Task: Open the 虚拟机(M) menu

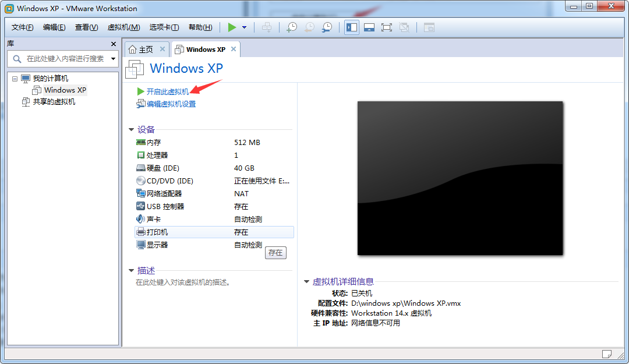Action: point(123,27)
